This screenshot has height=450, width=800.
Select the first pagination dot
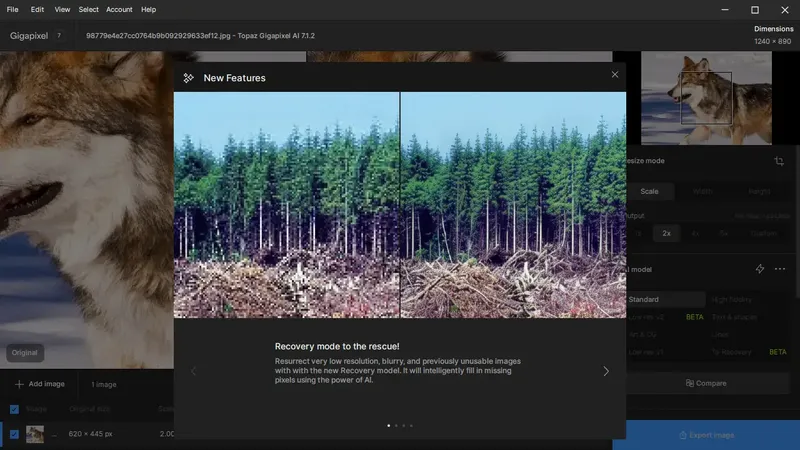point(389,426)
